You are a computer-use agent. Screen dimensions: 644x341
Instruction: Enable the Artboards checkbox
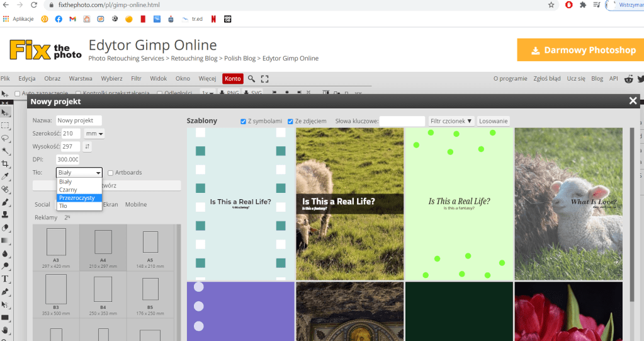coord(111,173)
